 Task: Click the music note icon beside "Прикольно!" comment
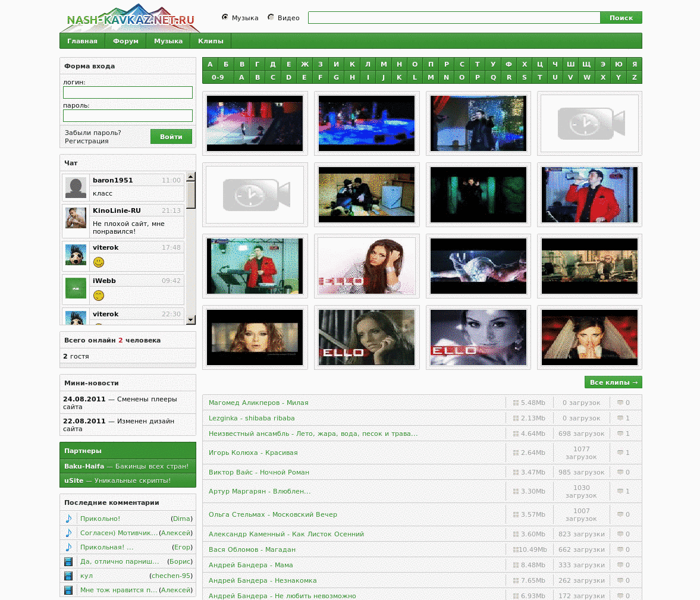pos(68,519)
